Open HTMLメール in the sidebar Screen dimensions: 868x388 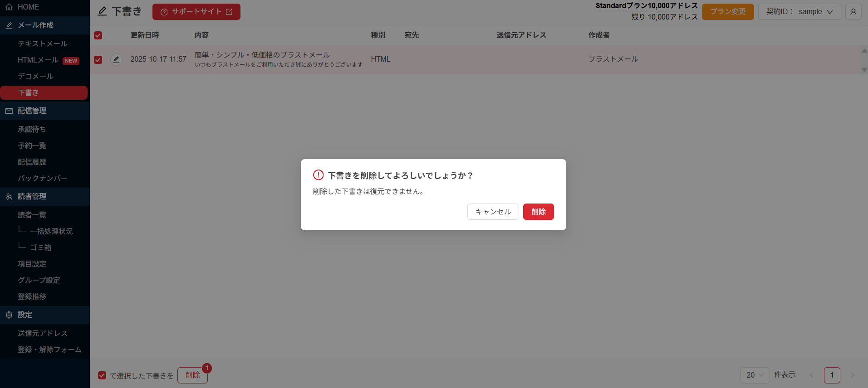click(38, 60)
